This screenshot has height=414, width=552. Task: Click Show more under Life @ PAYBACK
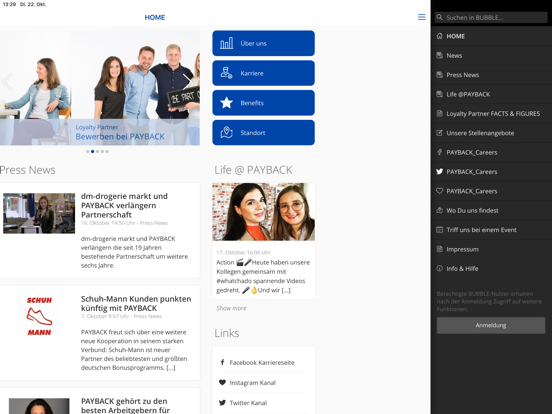click(231, 308)
